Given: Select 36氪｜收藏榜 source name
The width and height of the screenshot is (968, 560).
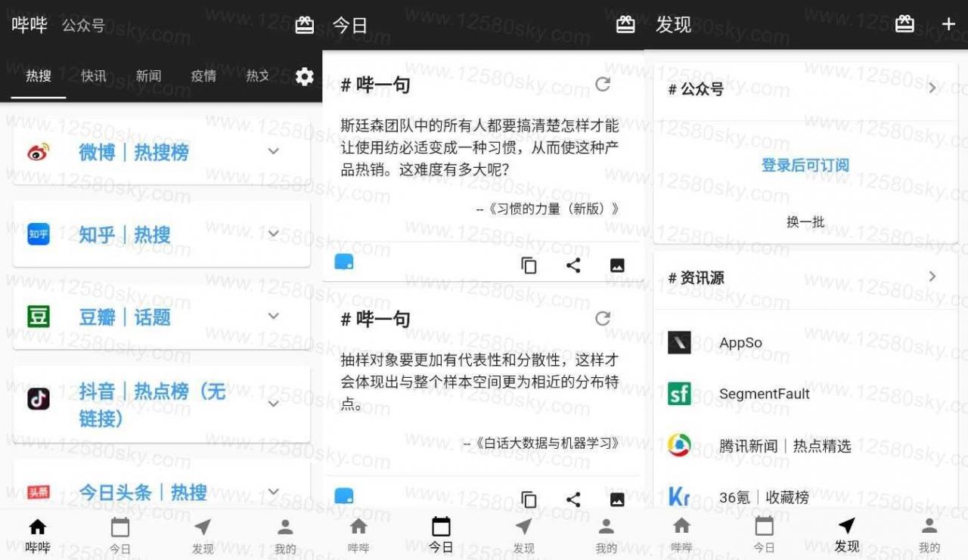Looking at the screenshot, I should click(x=764, y=497).
